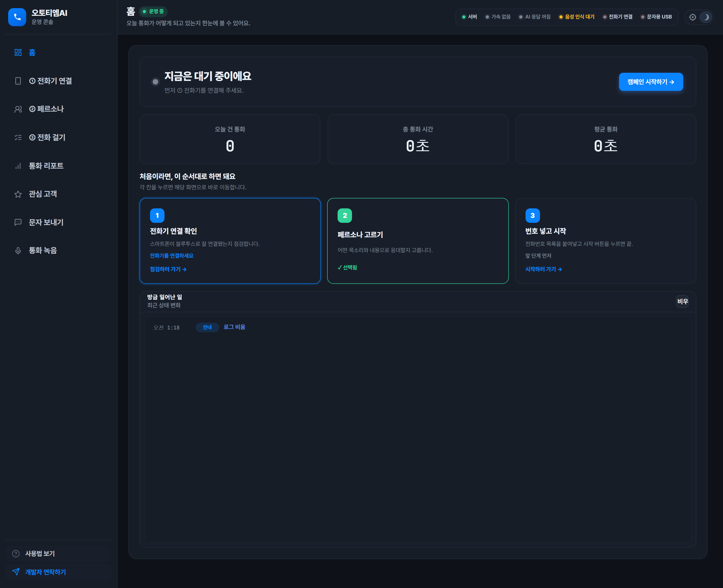
Task: Toggle dark mode moon switch
Action: [706, 17]
